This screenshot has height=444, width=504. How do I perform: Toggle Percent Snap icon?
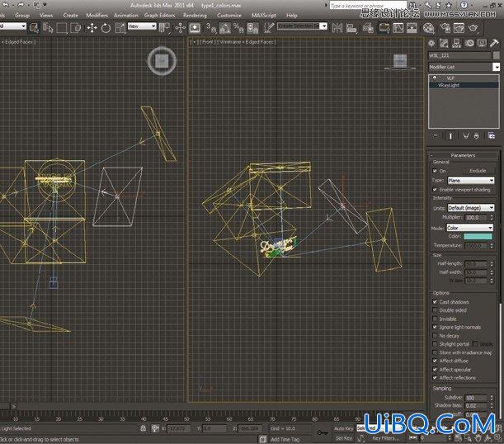pyautogui.click(x=238, y=28)
